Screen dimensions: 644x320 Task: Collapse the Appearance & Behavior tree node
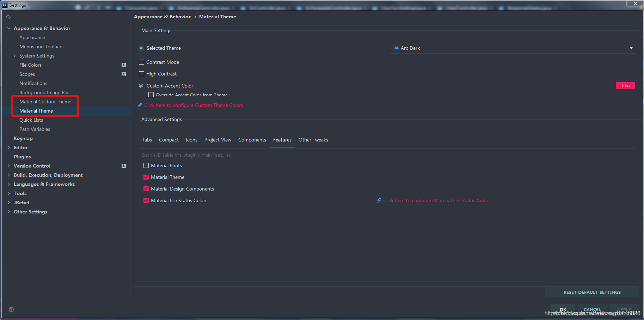click(x=9, y=28)
